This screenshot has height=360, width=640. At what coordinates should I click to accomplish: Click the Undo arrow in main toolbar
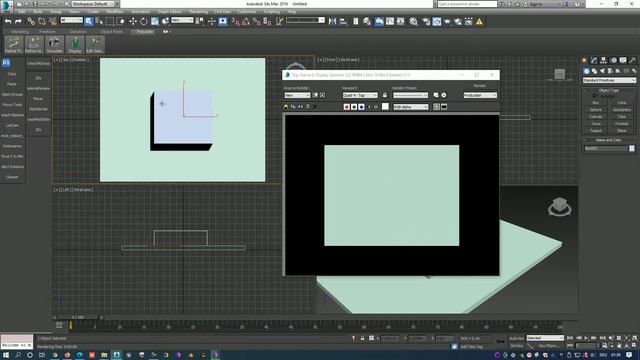[8, 21]
